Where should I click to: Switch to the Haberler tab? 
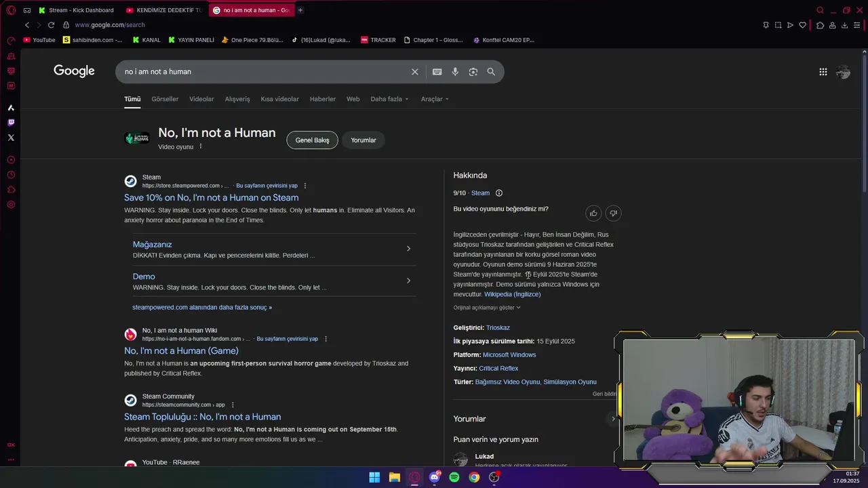[323, 99]
